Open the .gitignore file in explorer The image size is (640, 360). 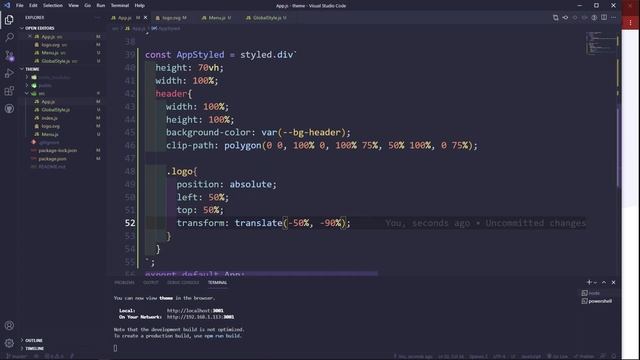tap(49, 142)
